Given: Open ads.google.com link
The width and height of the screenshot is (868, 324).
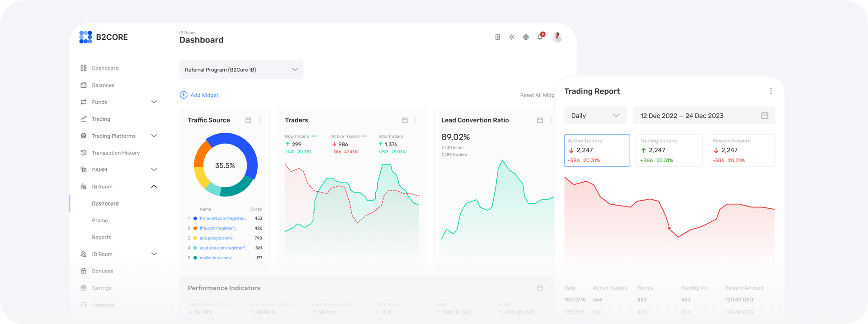Looking at the screenshot, I should 217,238.
